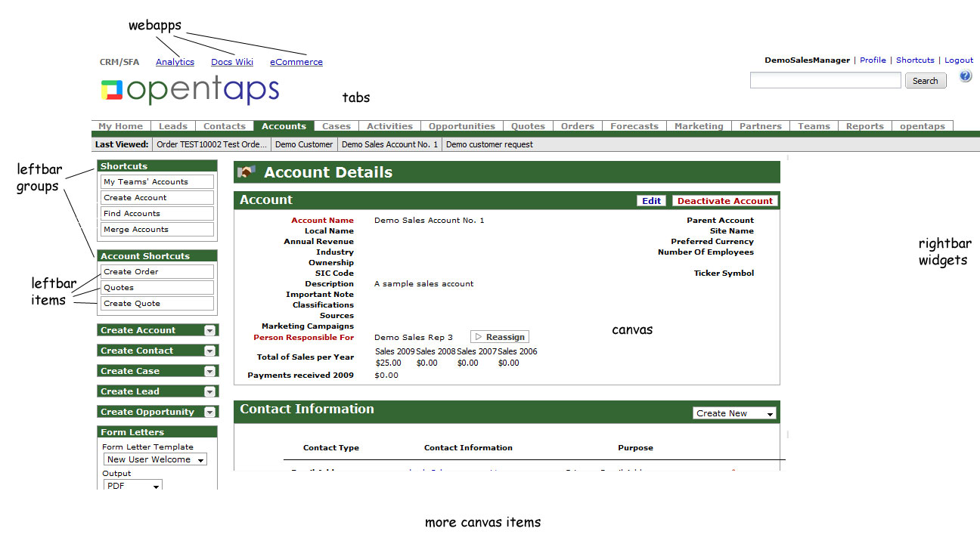Switch to the Teams tab

[x=814, y=126]
